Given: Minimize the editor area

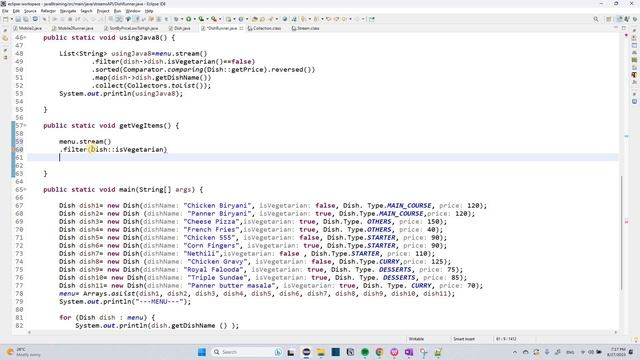Looking at the screenshot, I should pyautogui.click(x=616, y=28).
